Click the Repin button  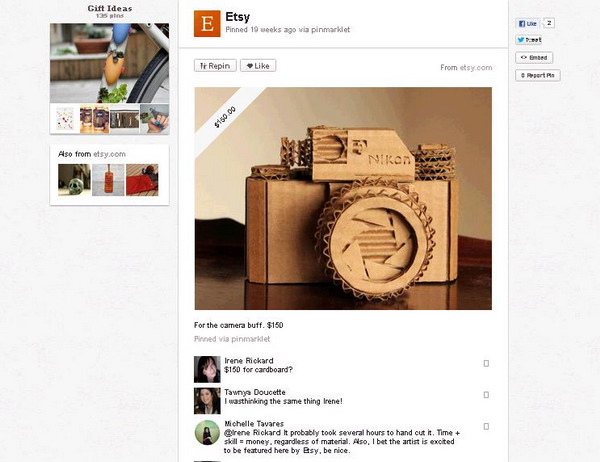[x=215, y=66]
